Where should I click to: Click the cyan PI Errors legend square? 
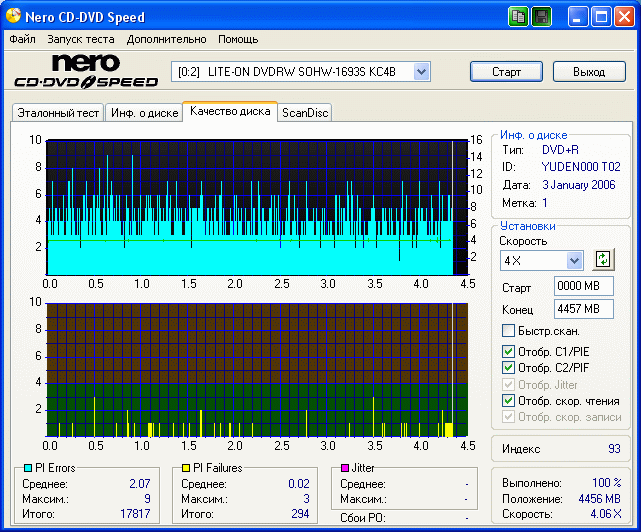click(27, 468)
